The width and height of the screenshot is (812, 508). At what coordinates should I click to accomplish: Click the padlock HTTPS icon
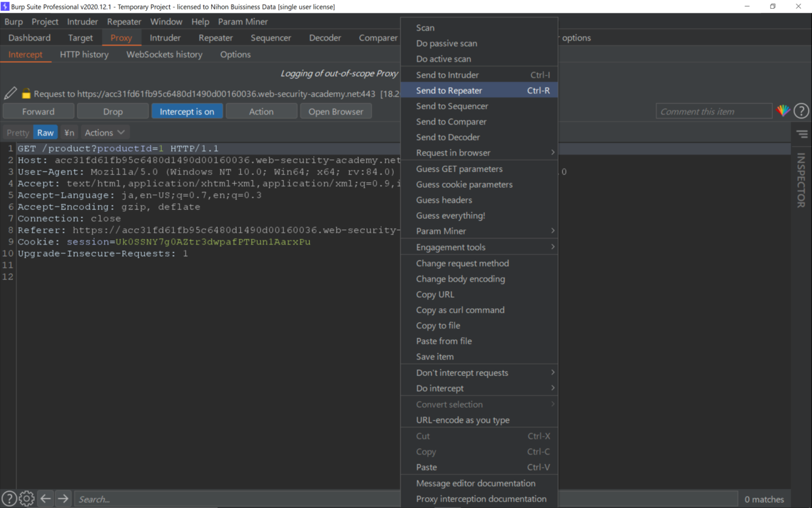[x=26, y=93]
